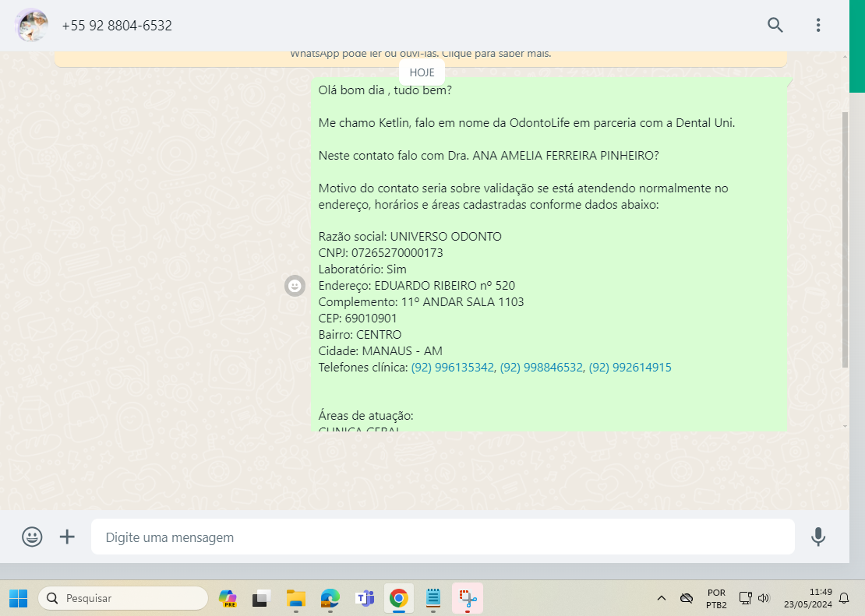Click the encryption notice banner to learn more
The image size is (865, 616).
(x=420, y=58)
